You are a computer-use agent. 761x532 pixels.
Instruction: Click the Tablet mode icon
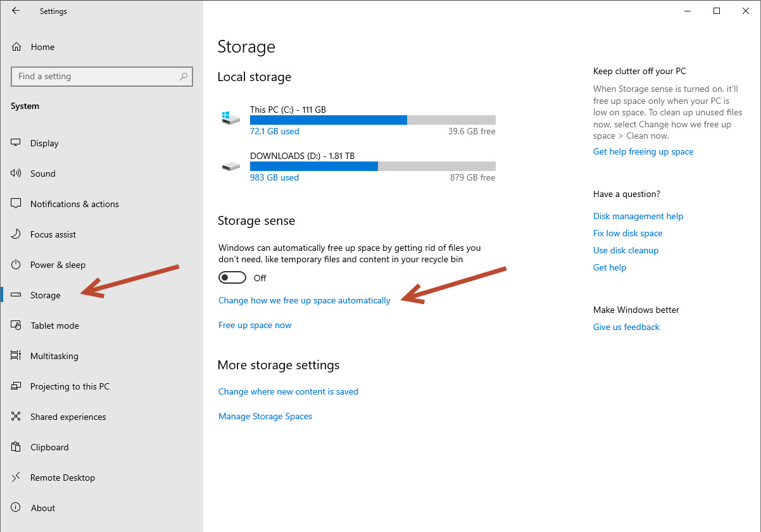coord(16,326)
